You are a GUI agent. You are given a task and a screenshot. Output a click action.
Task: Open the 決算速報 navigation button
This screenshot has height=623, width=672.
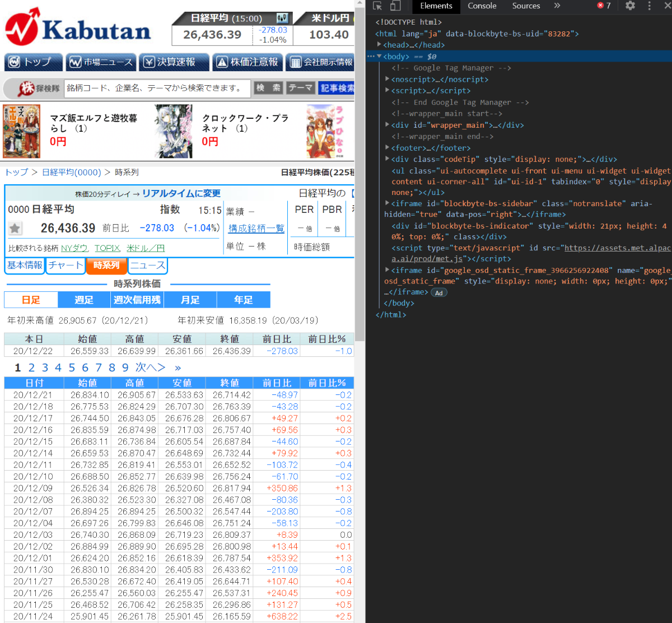(174, 62)
